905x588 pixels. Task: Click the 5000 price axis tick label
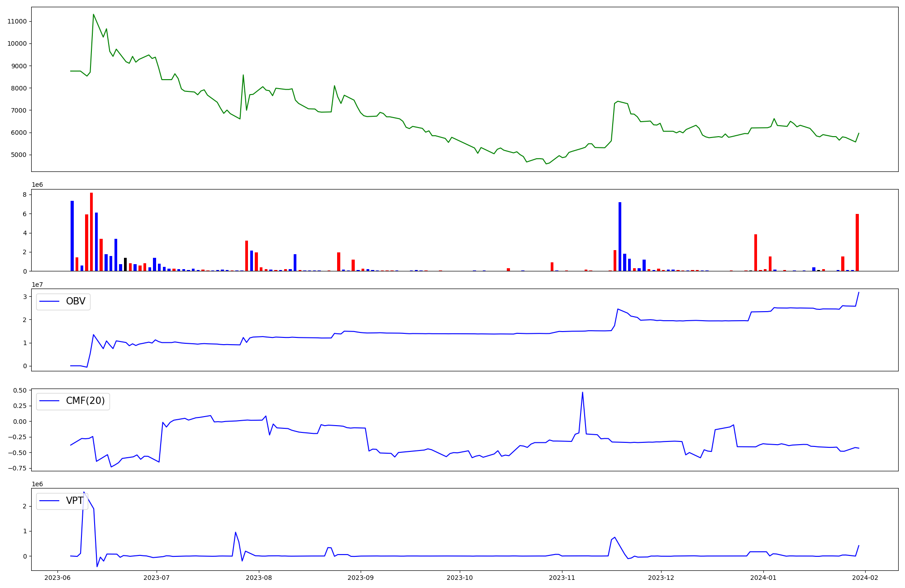click(x=19, y=155)
